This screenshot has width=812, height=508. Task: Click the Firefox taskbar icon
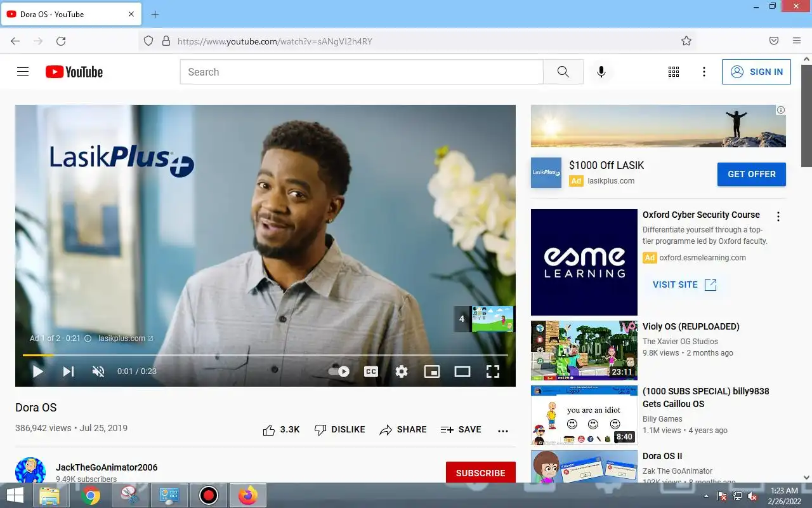[x=248, y=495]
